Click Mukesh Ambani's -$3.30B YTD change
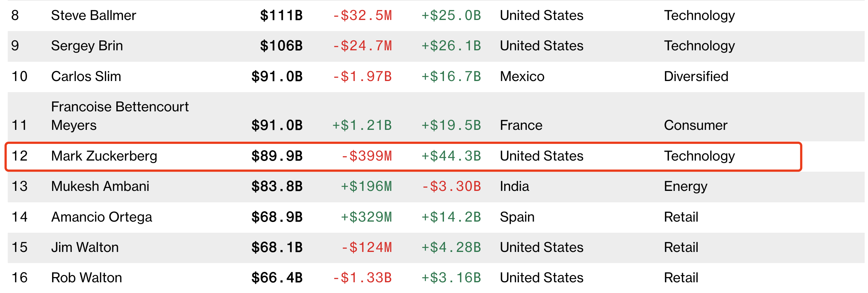The height and width of the screenshot is (293, 868). 451,186
